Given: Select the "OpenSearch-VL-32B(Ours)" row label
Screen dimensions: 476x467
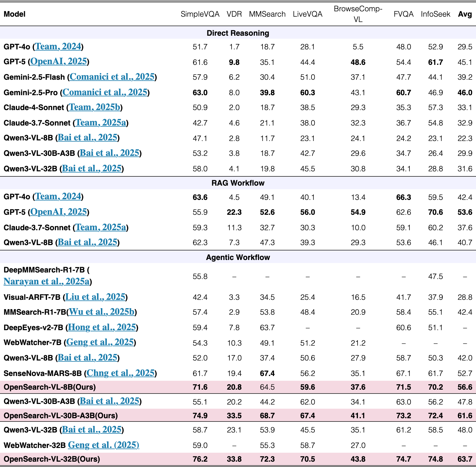Looking at the screenshot, I should pyautogui.click(x=52, y=459).
